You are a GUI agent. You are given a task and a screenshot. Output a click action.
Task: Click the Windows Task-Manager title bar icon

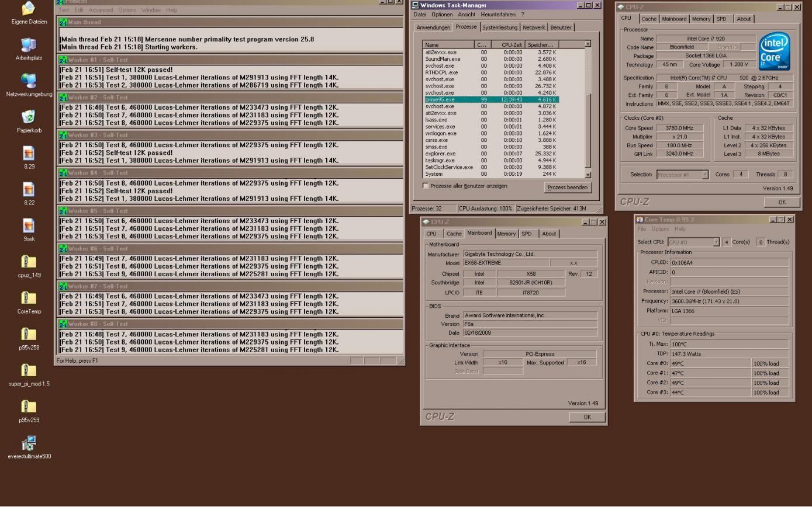tap(415, 5)
